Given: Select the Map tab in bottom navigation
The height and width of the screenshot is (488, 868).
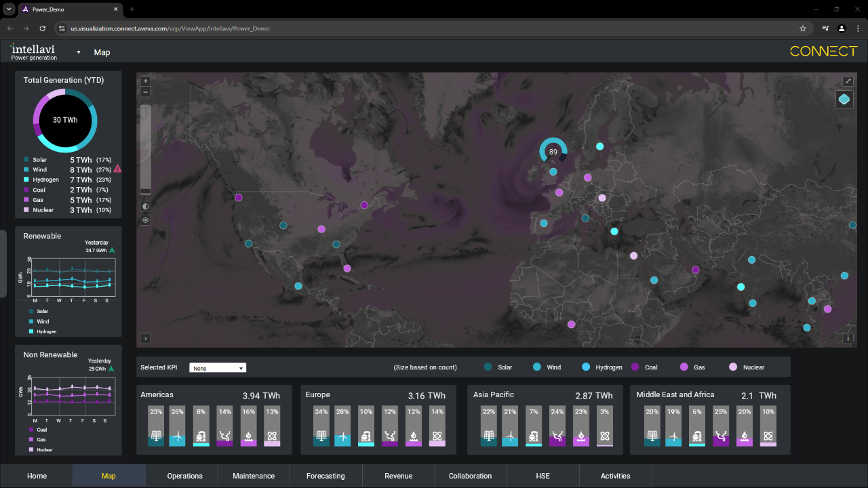Looking at the screenshot, I should coord(108,476).
